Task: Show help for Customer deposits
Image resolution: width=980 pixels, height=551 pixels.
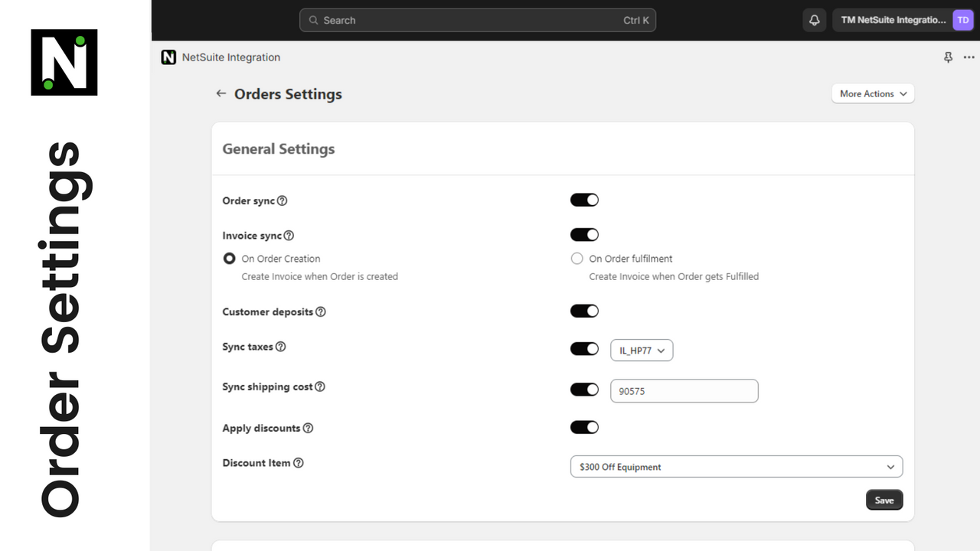Action: 321,311
